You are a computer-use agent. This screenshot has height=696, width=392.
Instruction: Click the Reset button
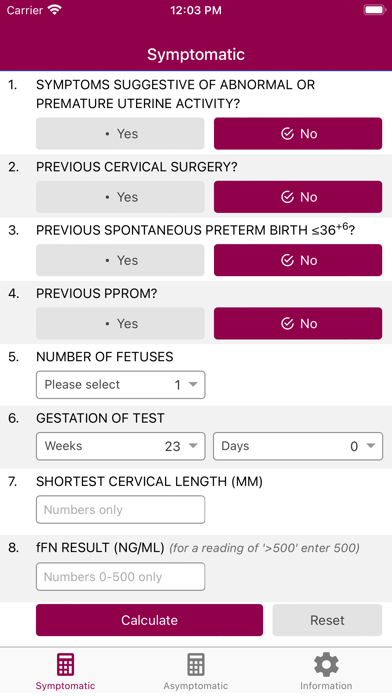tap(327, 620)
